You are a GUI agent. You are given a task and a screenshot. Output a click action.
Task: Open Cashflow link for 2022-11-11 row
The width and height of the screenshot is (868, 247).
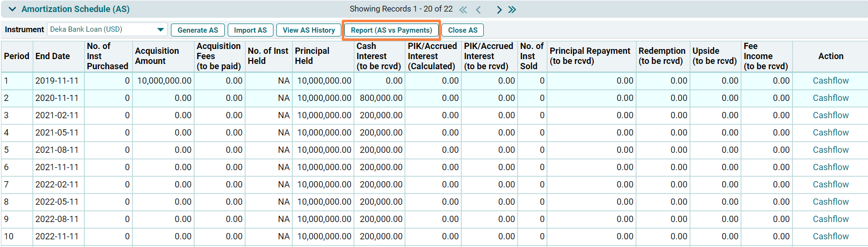tap(830, 236)
